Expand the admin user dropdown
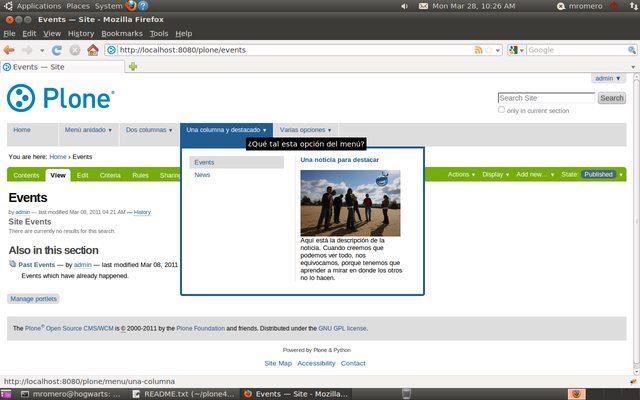Screen dimensions: 640x400 608,78
